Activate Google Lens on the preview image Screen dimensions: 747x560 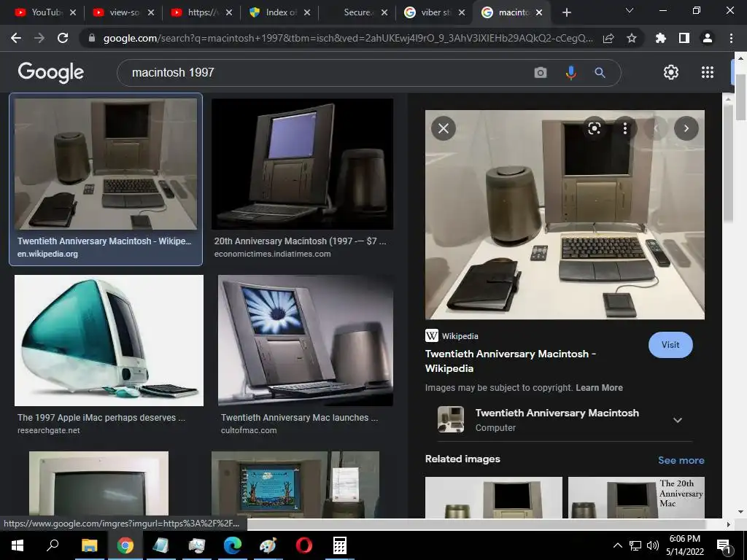pos(594,128)
